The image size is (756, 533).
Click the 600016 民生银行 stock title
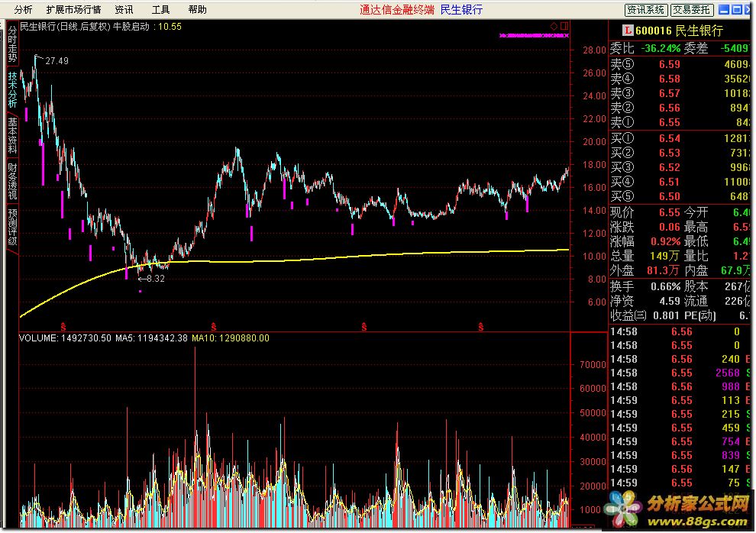point(679,31)
